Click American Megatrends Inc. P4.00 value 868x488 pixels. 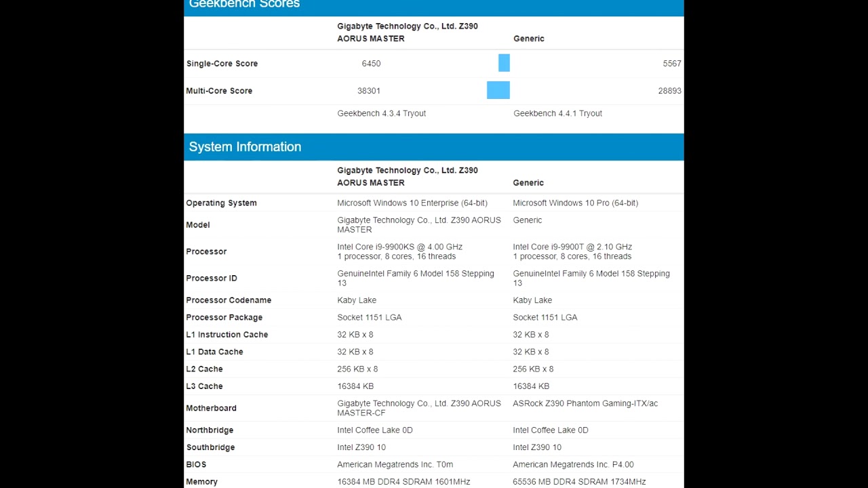coord(573,465)
